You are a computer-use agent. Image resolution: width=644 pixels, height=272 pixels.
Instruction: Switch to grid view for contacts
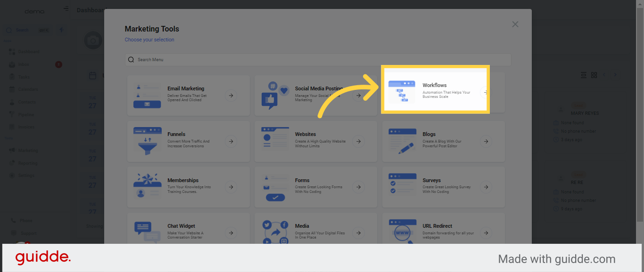[x=594, y=75]
